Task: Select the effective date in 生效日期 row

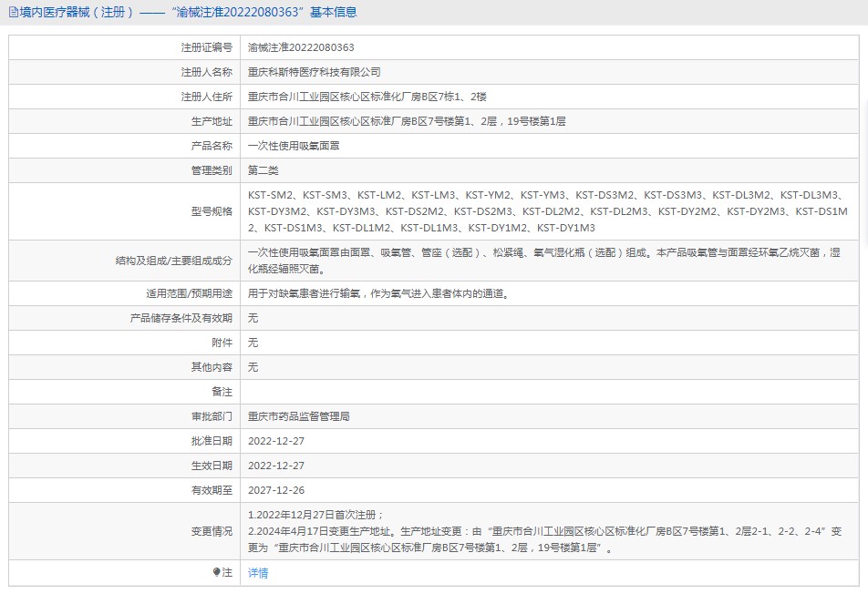Action: (276, 466)
